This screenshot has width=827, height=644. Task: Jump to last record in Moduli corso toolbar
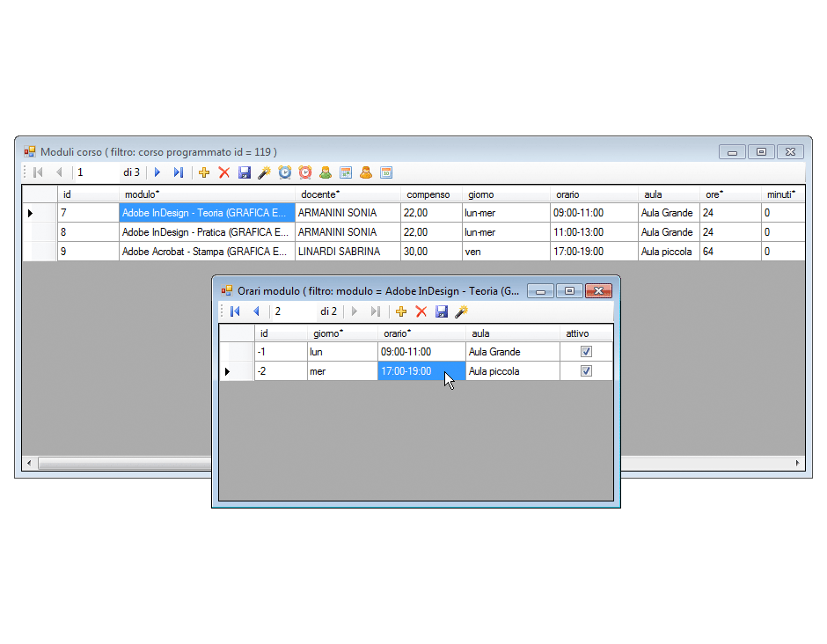179,172
